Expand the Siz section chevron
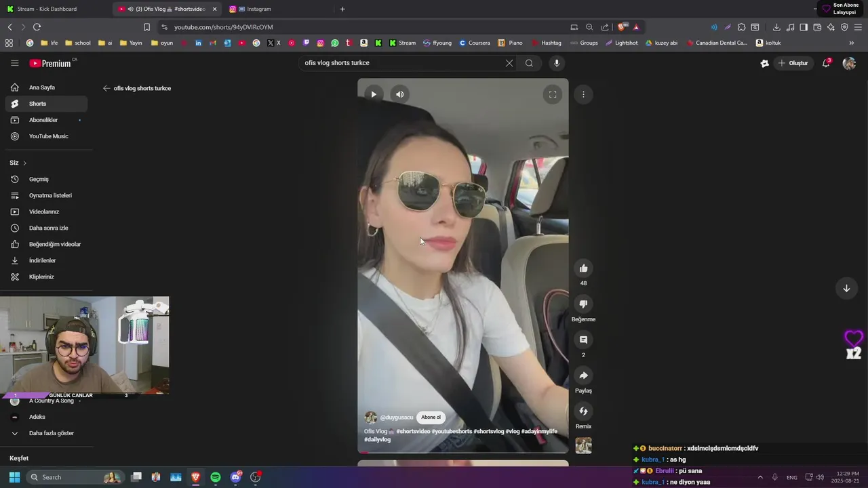This screenshot has width=868, height=488. coord(24,163)
